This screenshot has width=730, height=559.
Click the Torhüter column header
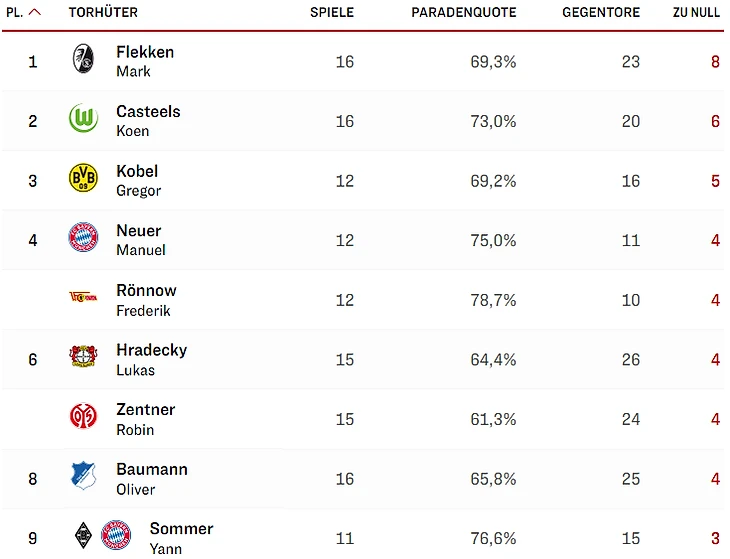click(103, 12)
